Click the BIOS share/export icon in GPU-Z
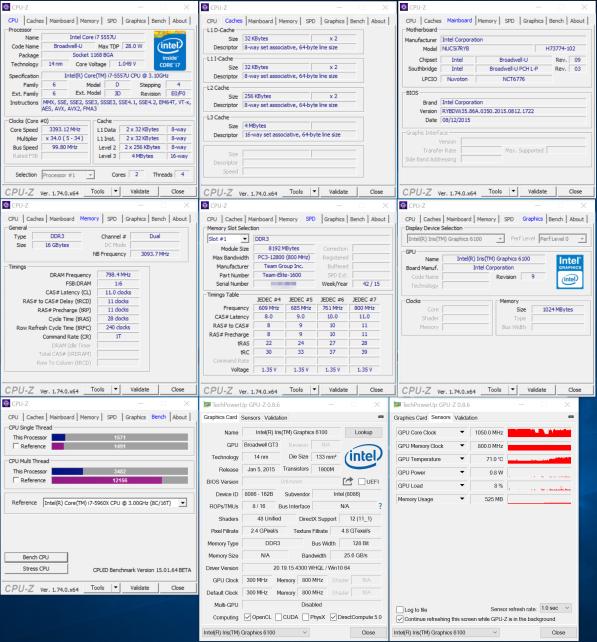 point(347,481)
